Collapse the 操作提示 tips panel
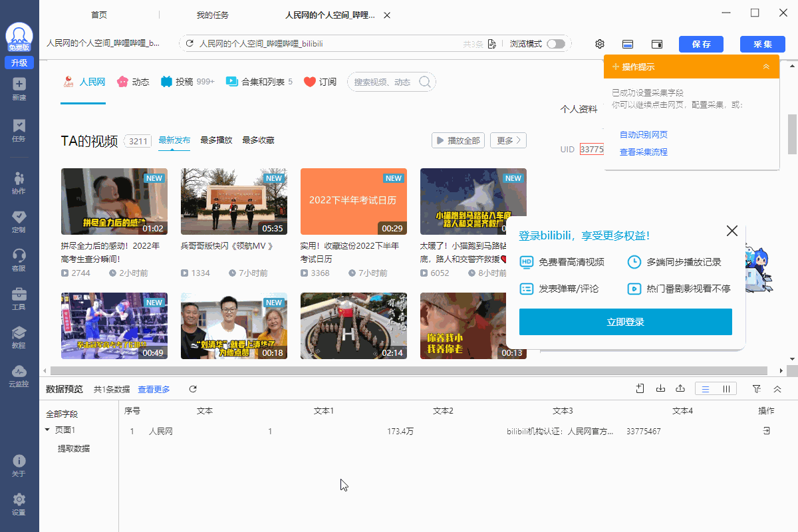 point(766,66)
